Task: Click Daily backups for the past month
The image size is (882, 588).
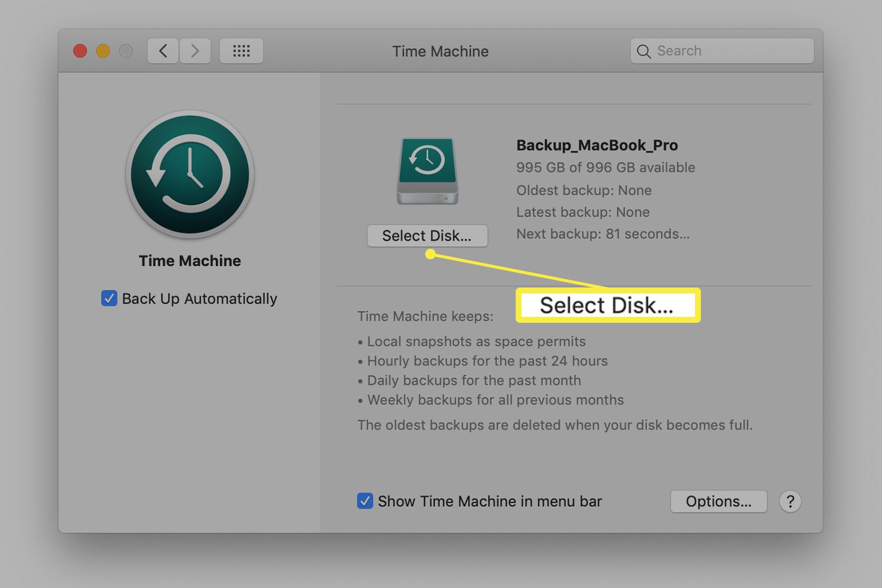Action: pos(469,380)
